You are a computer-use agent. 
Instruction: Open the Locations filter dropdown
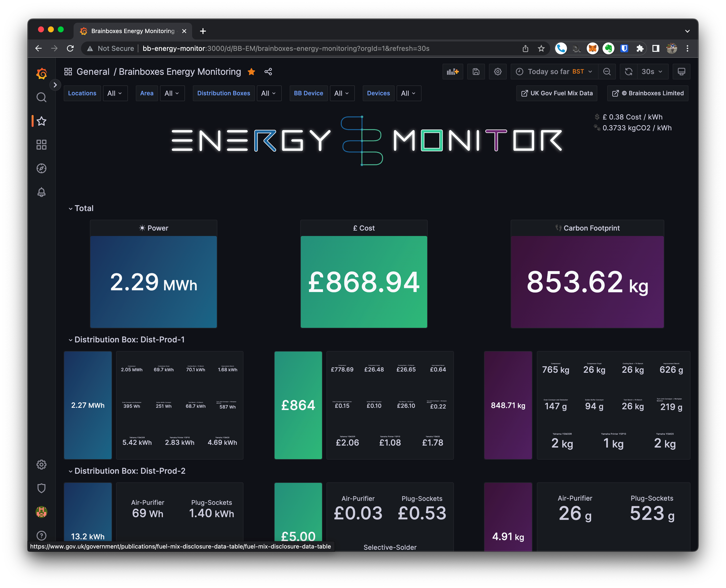pyautogui.click(x=115, y=93)
